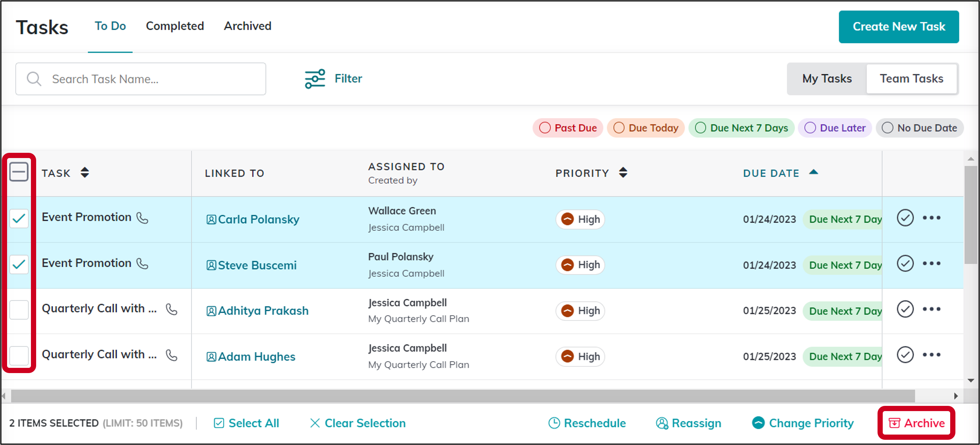Open the Completed tab
The width and height of the screenshot is (980, 445).
(175, 26)
